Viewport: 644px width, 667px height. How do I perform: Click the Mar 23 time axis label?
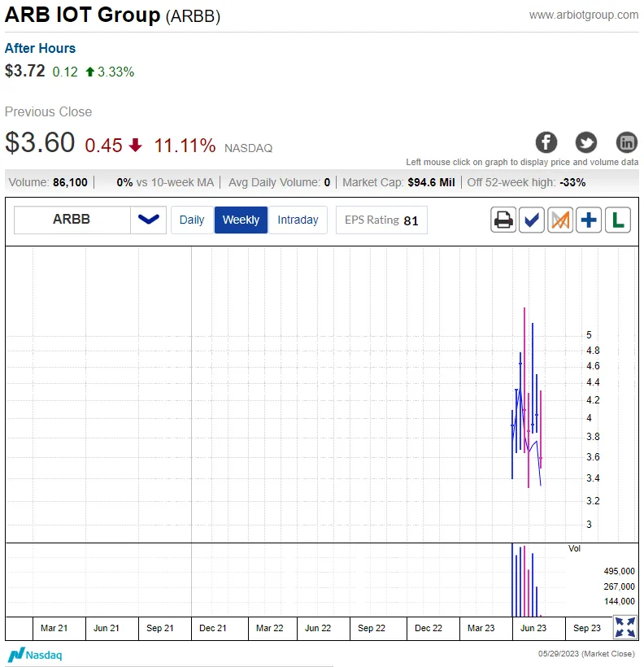click(x=481, y=628)
